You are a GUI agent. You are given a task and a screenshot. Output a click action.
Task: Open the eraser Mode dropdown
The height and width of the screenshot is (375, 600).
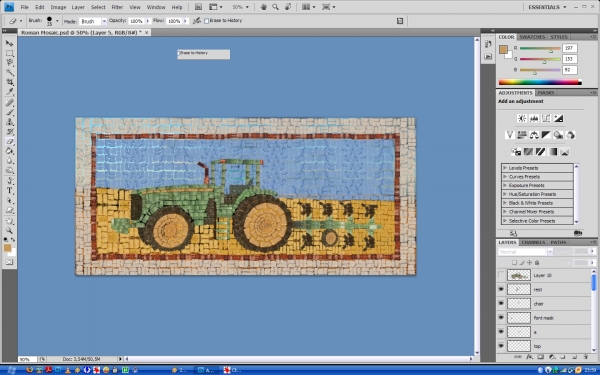[104, 21]
